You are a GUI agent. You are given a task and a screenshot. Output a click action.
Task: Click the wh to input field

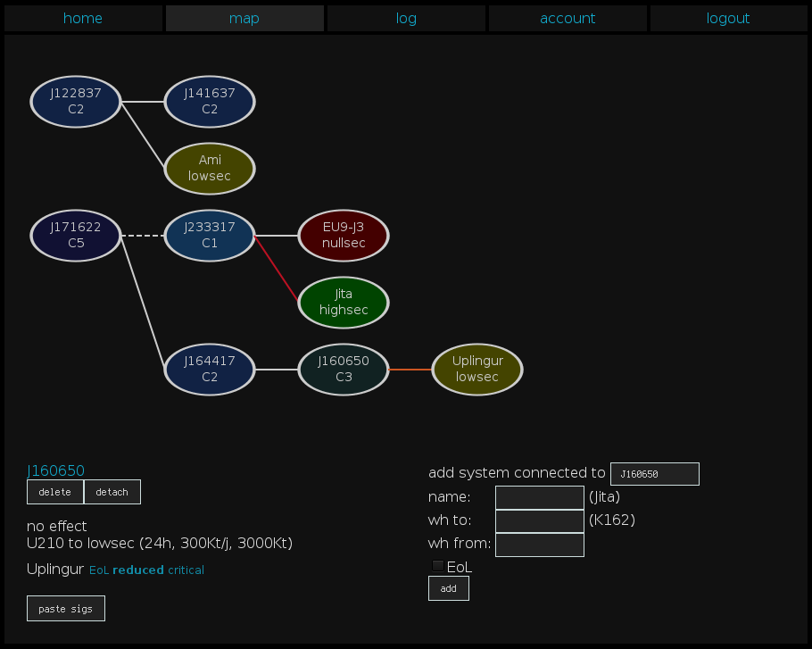[x=540, y=521]
